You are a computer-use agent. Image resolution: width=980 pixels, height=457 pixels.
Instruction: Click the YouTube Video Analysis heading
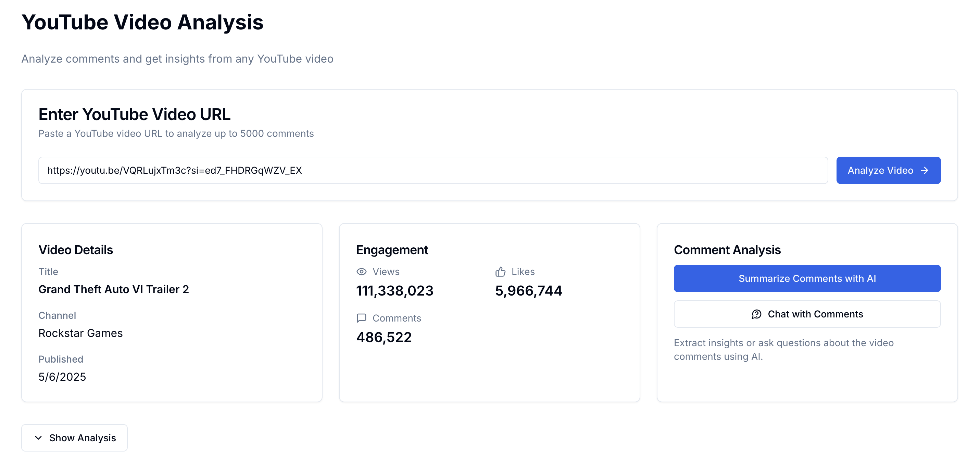point(142,22)
